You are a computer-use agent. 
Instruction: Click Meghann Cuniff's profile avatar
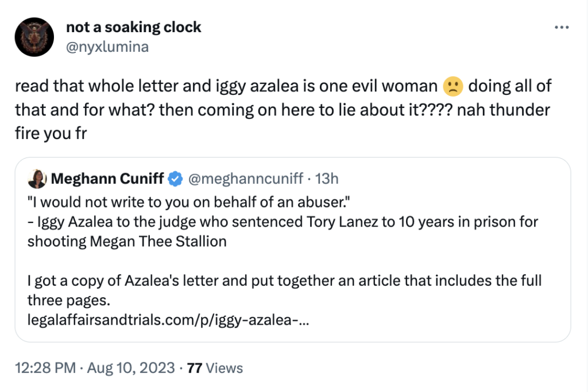pos(37,179)
